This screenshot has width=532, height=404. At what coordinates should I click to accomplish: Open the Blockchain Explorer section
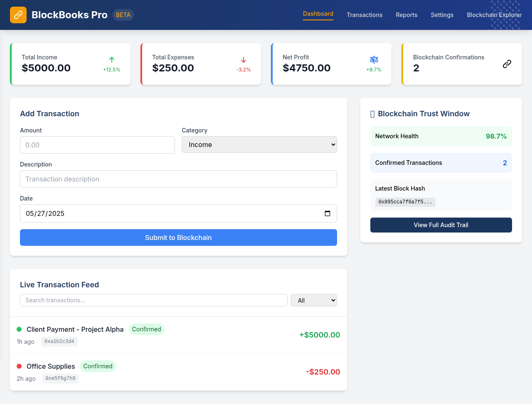coord(494,15)
